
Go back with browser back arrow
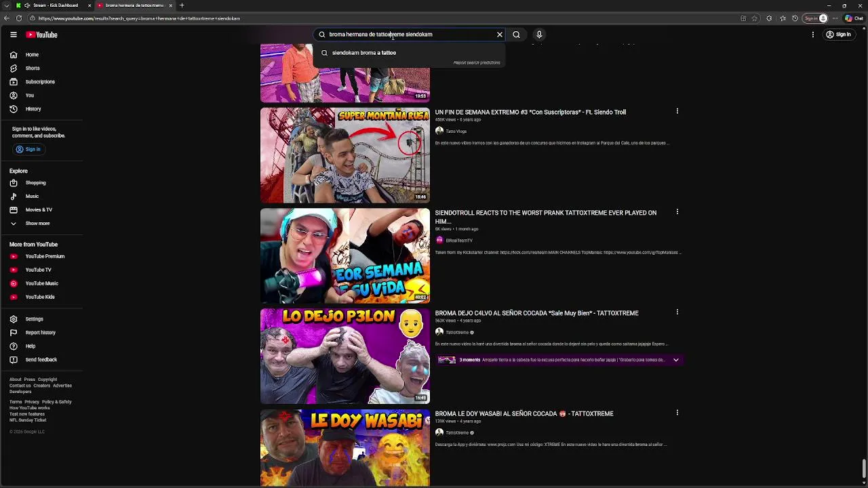click(x=7, y=18)
